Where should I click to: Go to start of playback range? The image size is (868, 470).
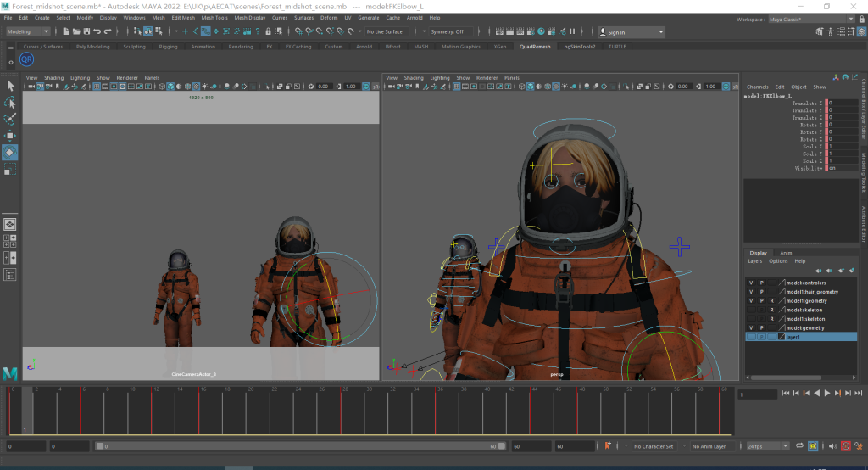click(786, 393)
